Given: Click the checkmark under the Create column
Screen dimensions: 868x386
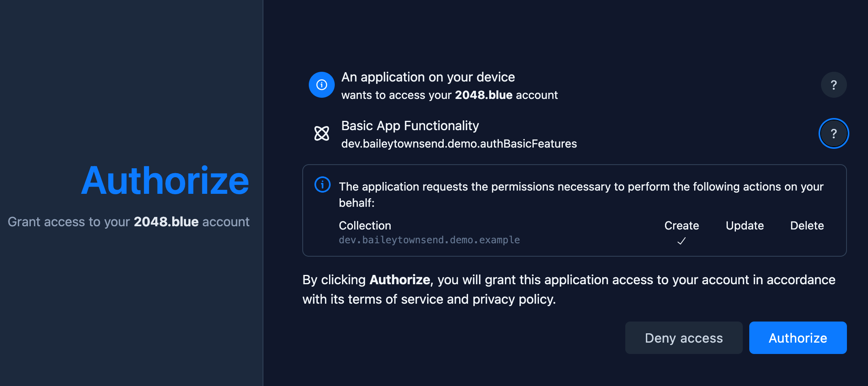Looking at the screenshot, I should [682, 241].
